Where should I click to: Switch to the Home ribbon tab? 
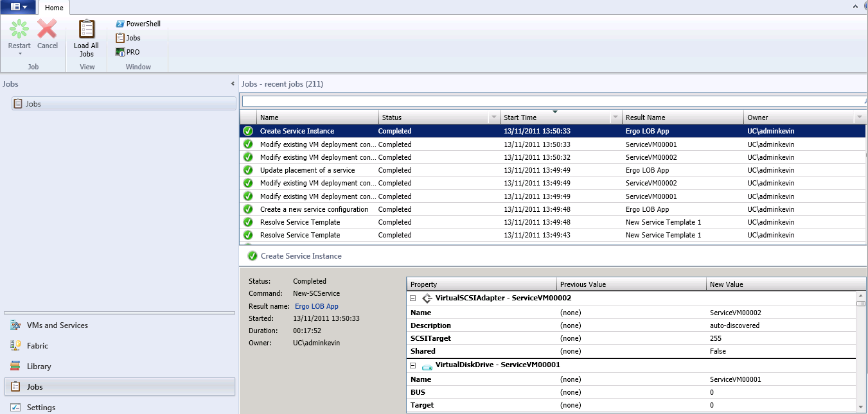click(x=53, y=8)
